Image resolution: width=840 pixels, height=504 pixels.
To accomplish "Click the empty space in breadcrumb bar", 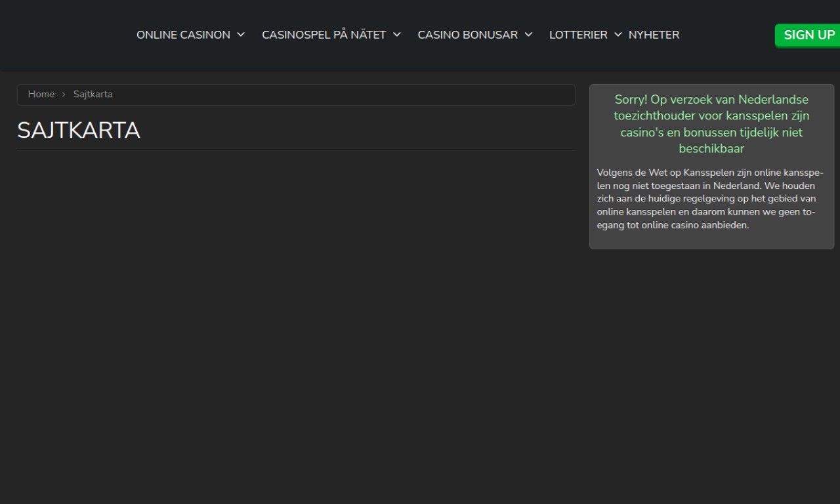I will [341, 94].
